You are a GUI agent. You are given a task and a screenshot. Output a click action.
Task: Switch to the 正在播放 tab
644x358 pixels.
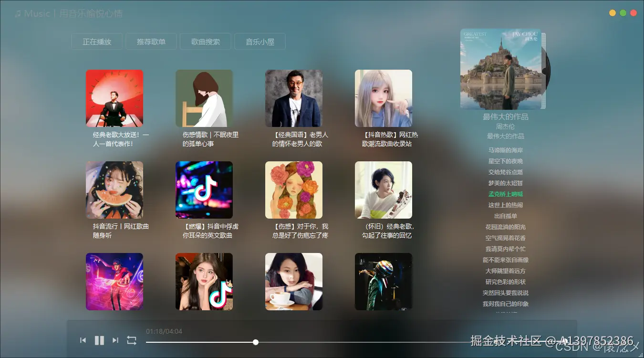click(x=97, y=42)
